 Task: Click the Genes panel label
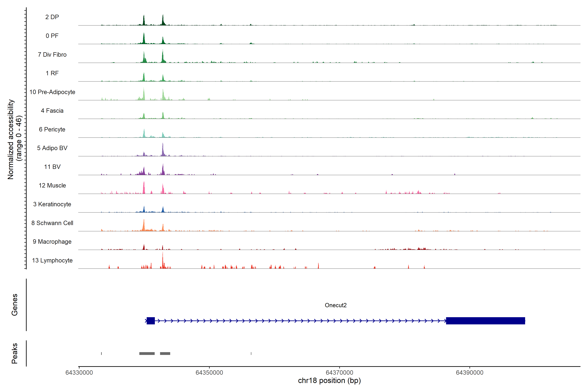[x=15, y=305]
